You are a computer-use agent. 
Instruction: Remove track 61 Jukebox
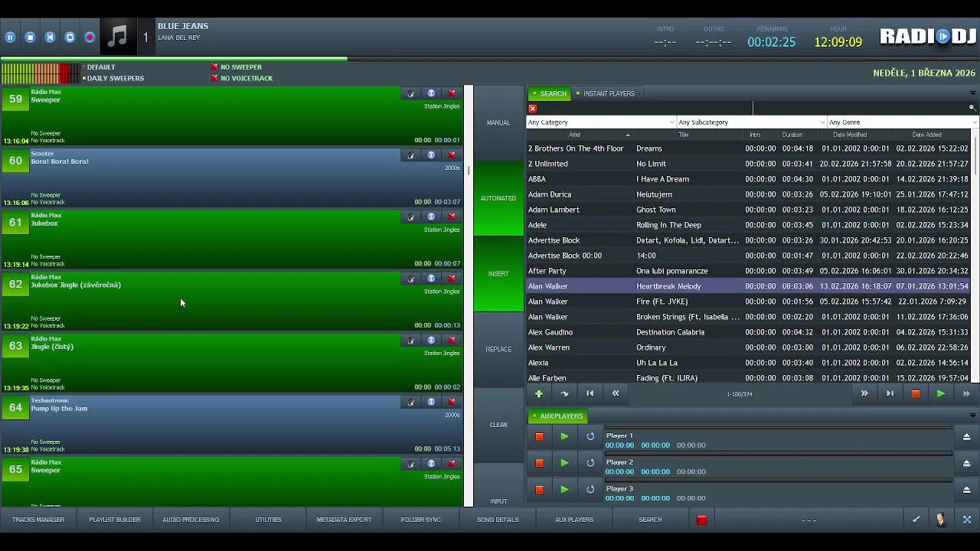[452, 217]
